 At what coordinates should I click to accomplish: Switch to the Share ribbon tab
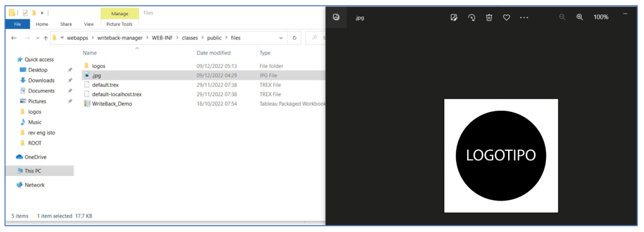point(65,25)
